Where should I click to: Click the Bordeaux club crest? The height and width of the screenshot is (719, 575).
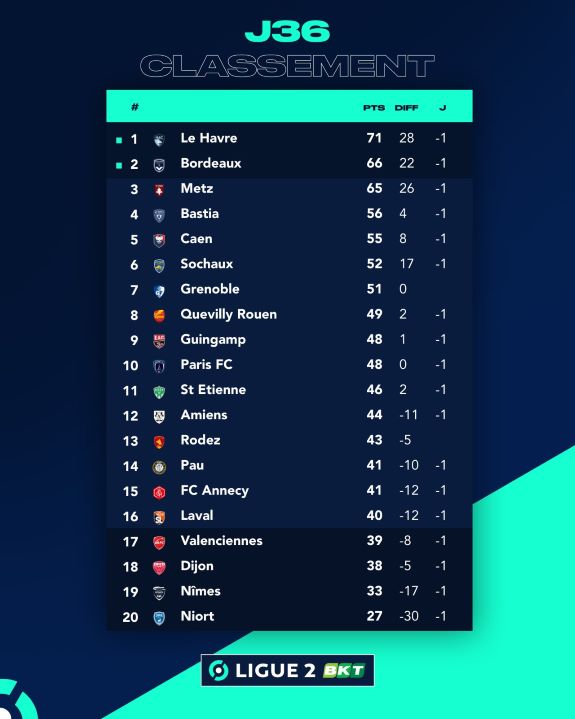click(159, 165)
